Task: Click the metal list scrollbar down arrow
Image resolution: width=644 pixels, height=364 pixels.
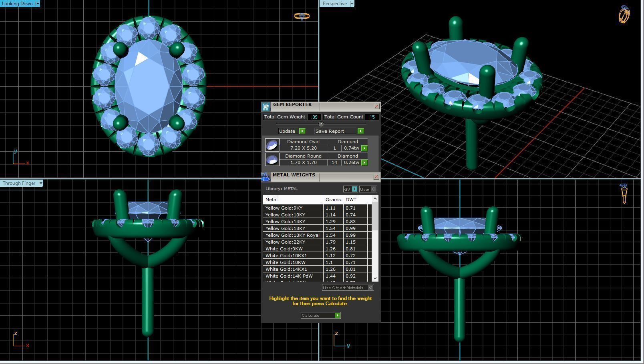Action: 375,278
